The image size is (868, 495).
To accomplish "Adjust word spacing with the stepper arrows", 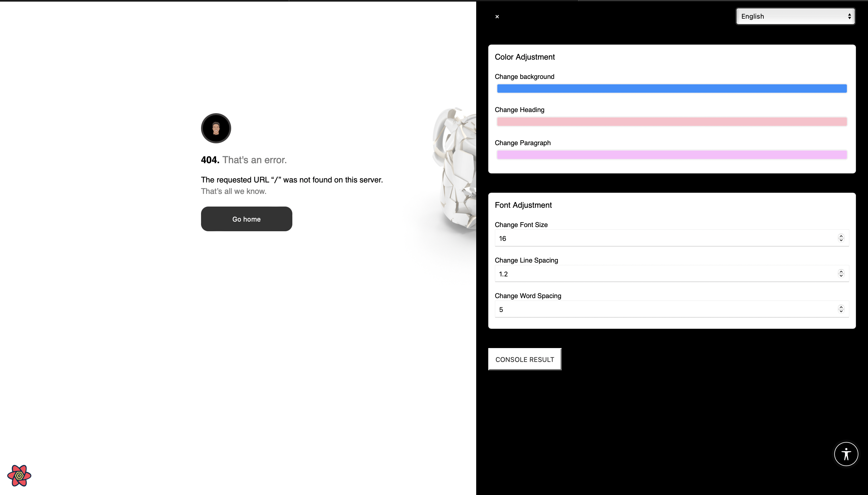I will [x=841, y=309].
